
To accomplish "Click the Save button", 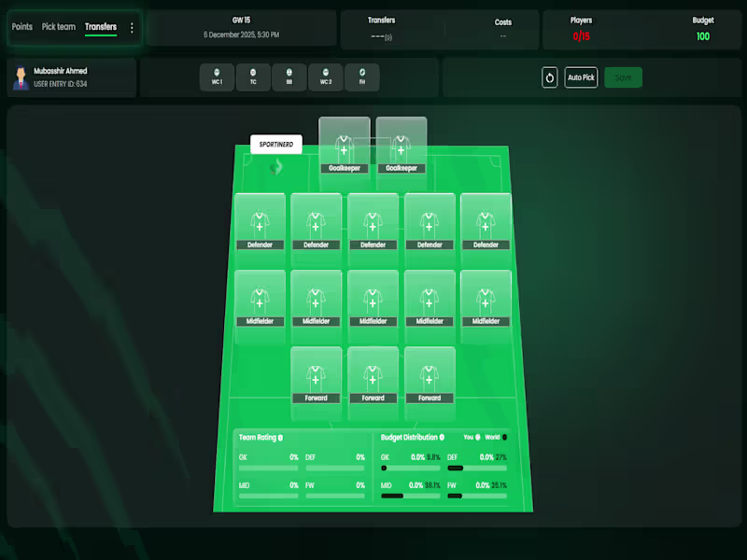I will (x=623, y=77).
